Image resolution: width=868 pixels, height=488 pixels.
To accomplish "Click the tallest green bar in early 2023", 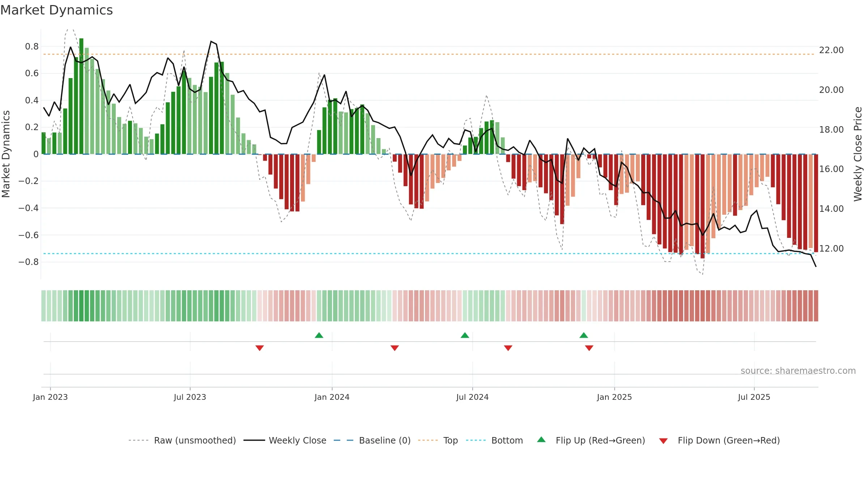I will (81, 96).
